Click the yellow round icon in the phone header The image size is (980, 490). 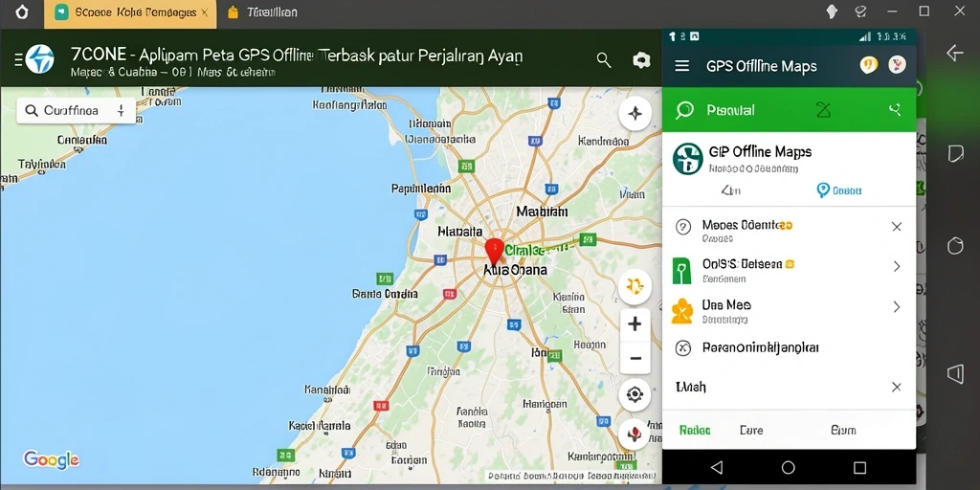[x=869, y=64]
